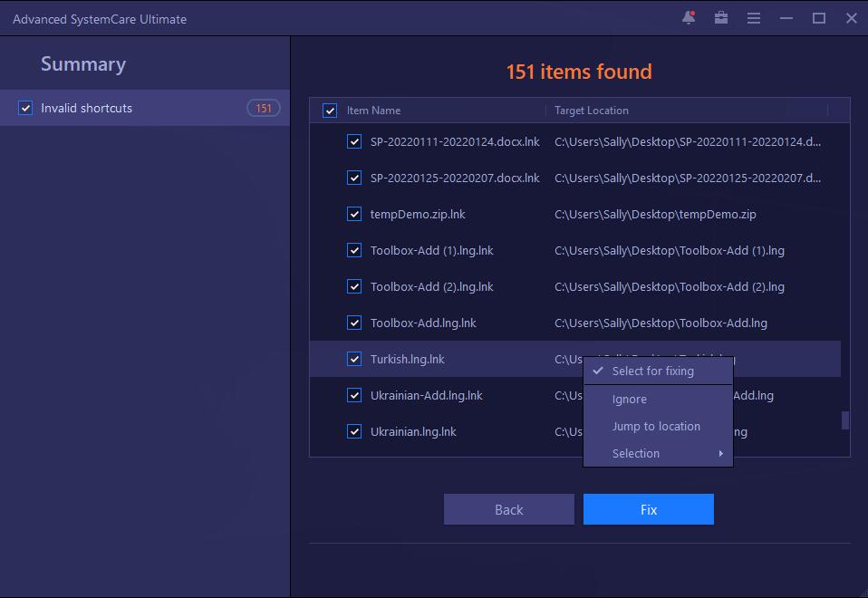Image resolution: width=868 pixels, height=598 pixels.
Task: Toggle the Invalid shortcuts checkbox
Action: tap(25, 108)
